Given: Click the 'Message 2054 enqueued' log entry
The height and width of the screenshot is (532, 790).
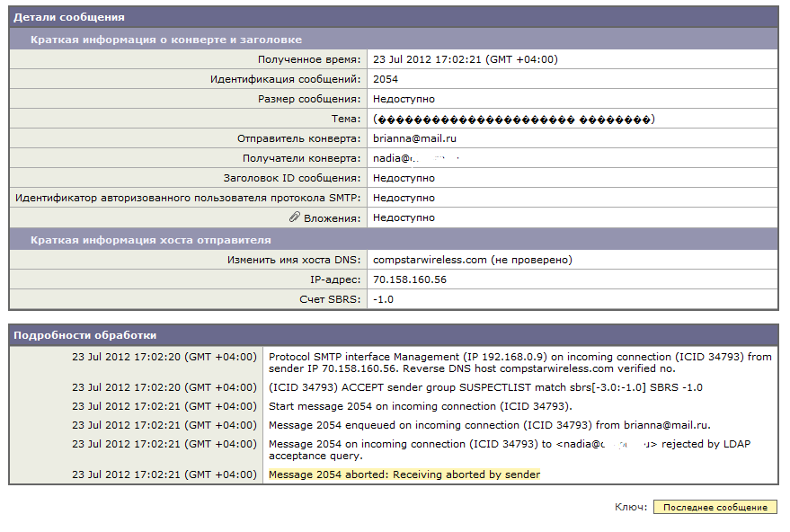Looking at the screenshot, I should coord(489,425).
